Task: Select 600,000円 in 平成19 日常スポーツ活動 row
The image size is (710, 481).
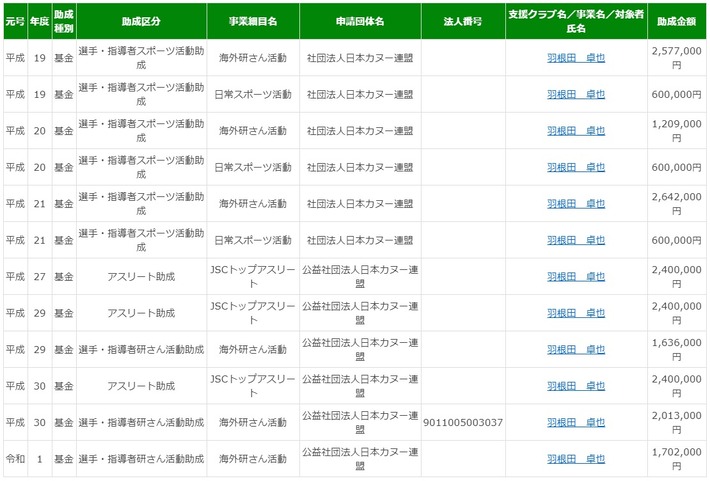Action: 676,94
